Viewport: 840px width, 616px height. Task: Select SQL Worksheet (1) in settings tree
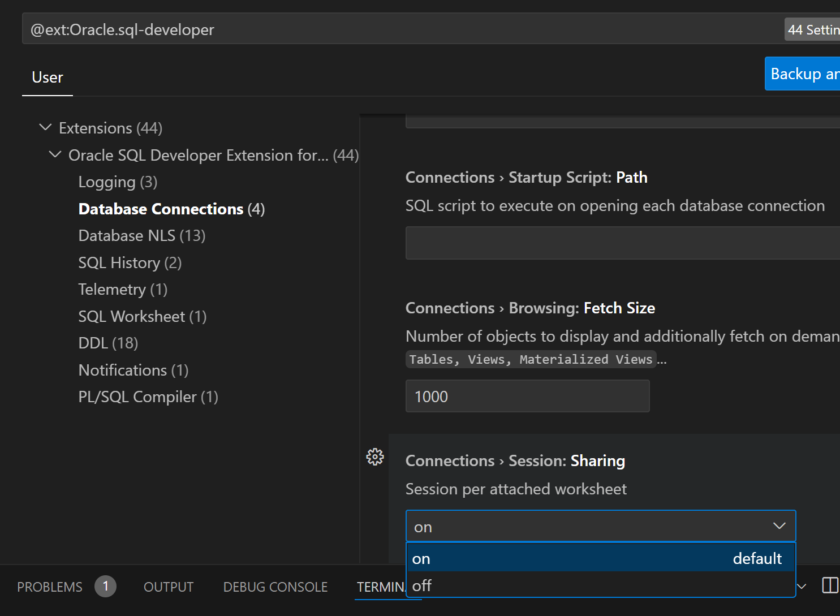(143, 316)
